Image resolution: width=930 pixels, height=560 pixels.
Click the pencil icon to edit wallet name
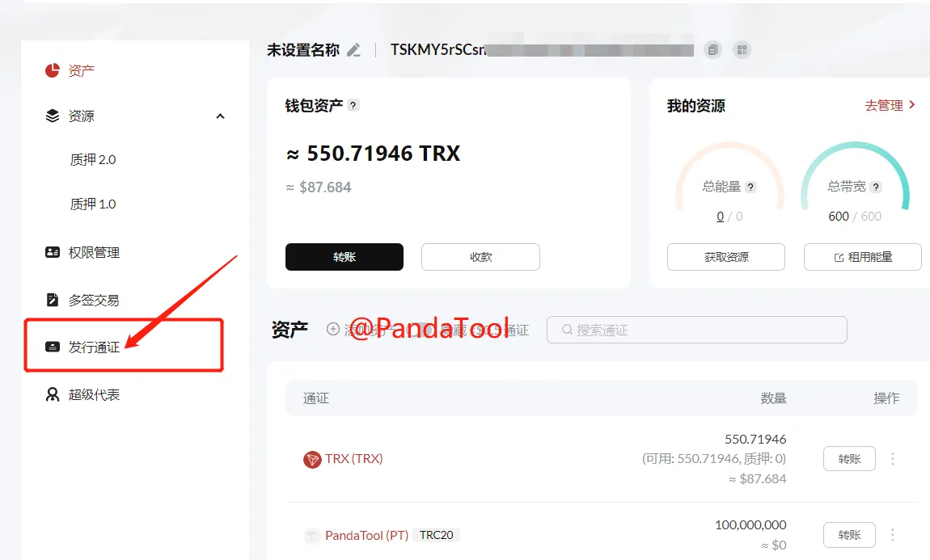tap(353, 50)
